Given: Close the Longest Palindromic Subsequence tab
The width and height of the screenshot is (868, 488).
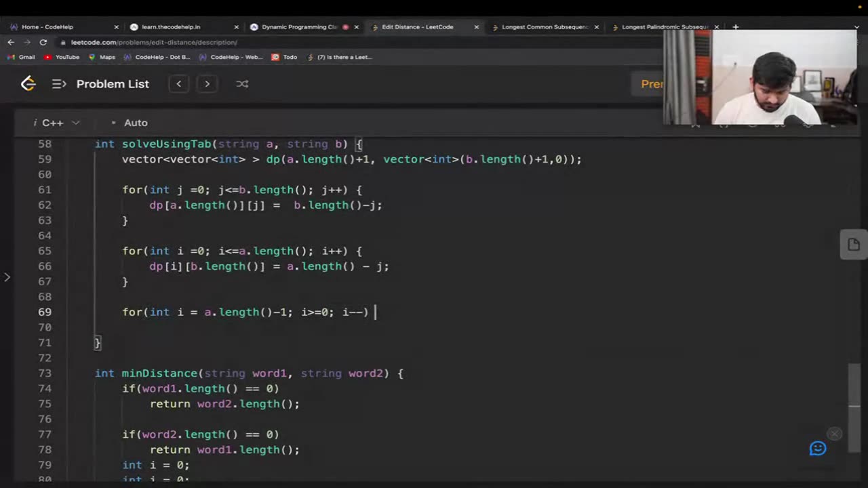Looking at the screenshot, I should coord(716,27).
